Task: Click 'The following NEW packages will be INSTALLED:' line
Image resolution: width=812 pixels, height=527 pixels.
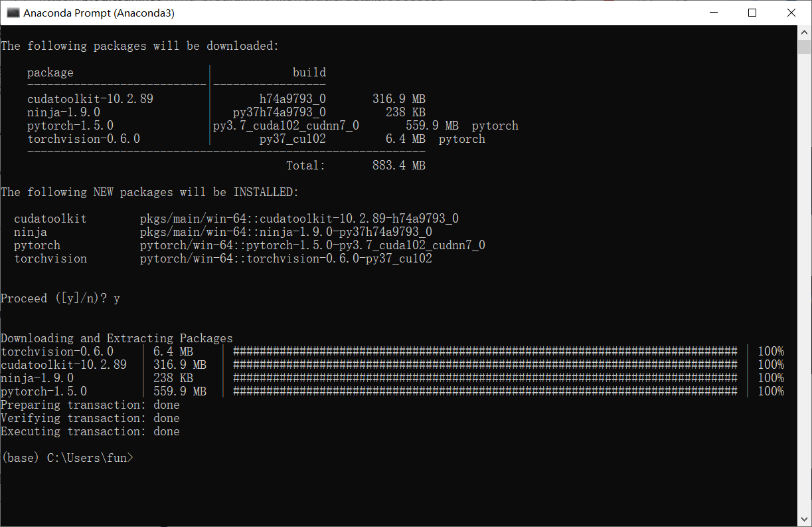Action: tap(150, 192)
